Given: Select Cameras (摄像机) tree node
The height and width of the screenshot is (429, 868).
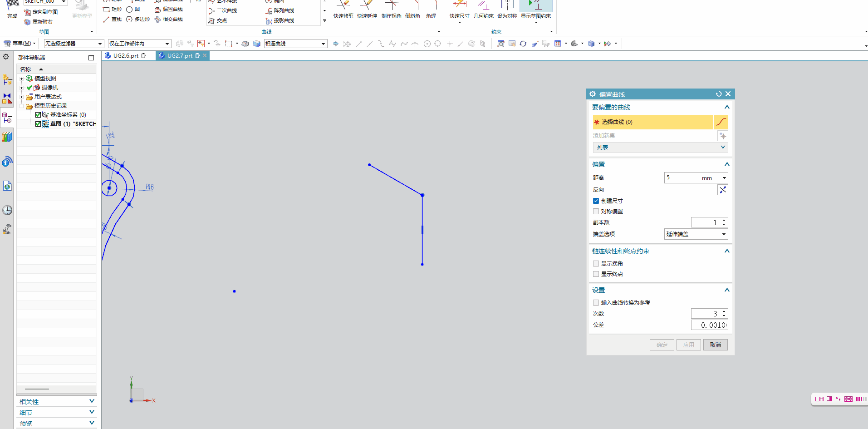Looking at the screenshot, I should [49, 87].
